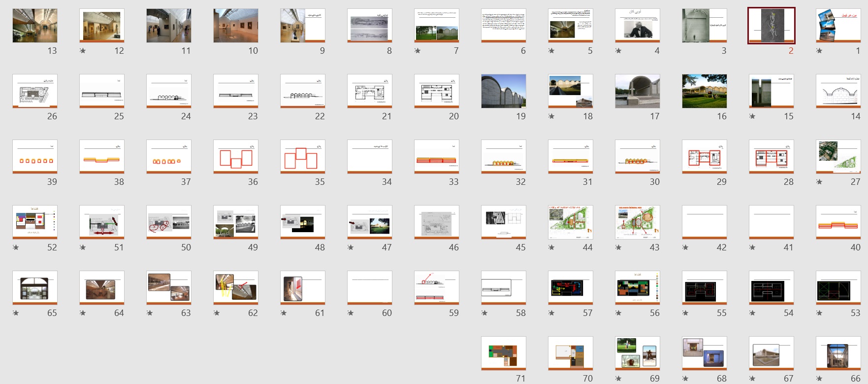Select slide 71 colored block diagram

[503, 353]
